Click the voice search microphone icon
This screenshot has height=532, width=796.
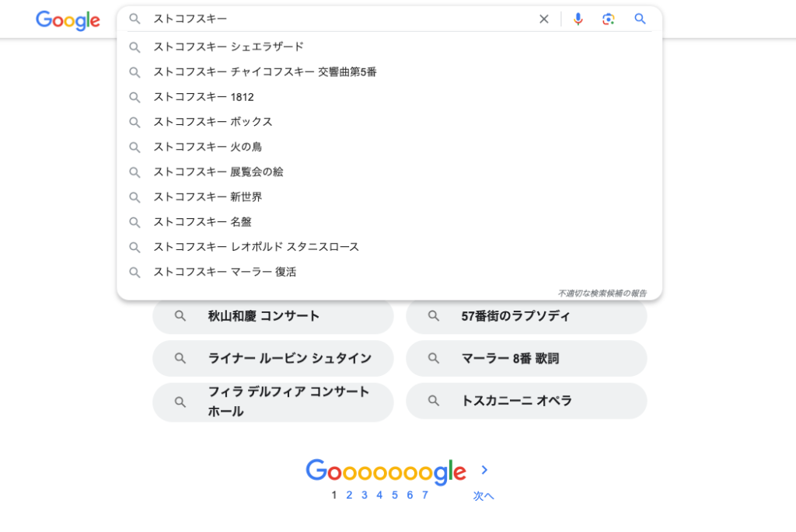578,19
